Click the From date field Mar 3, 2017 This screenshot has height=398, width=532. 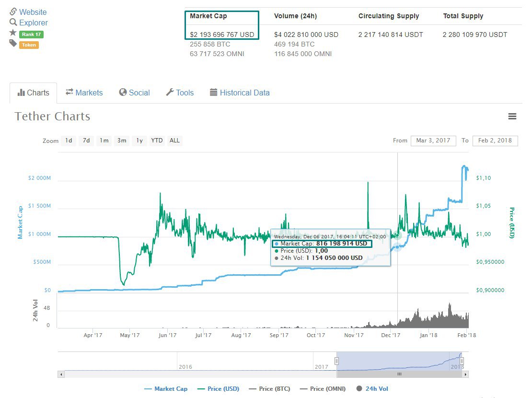(433, 140)
